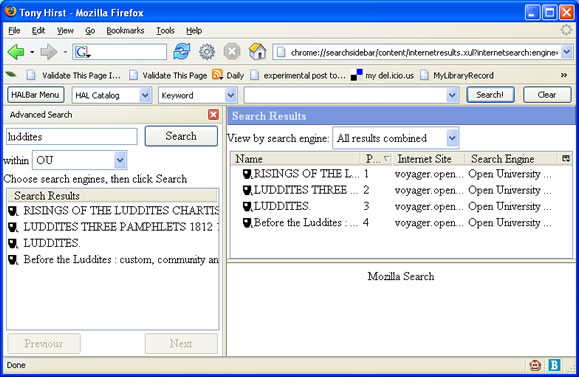Click the HALBar Menu button
The width and height of the screenshot is (579, 377).
click(x=35, y=95)
